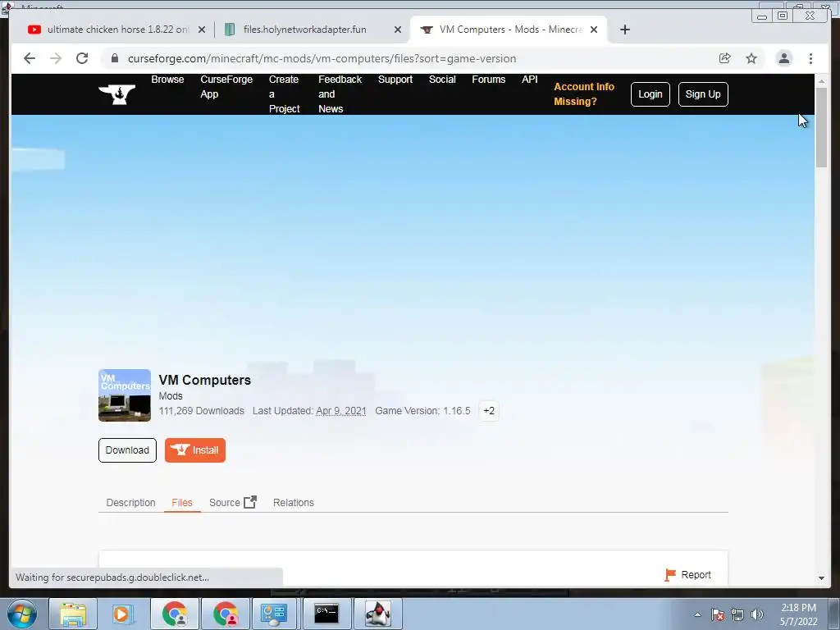
Task: Click the Mods category link
Action: 171,396
